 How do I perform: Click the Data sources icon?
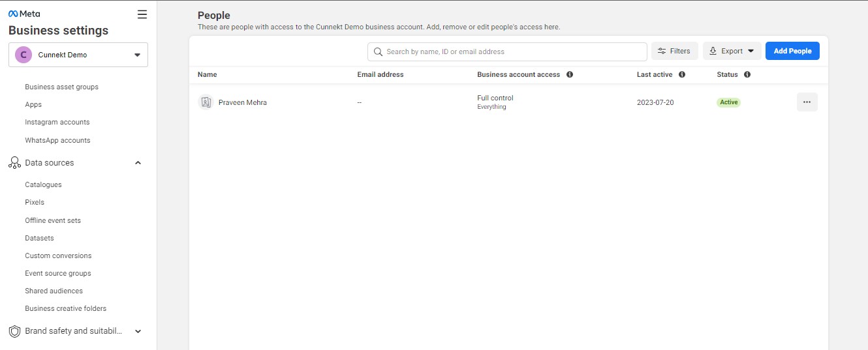(14, 163)
